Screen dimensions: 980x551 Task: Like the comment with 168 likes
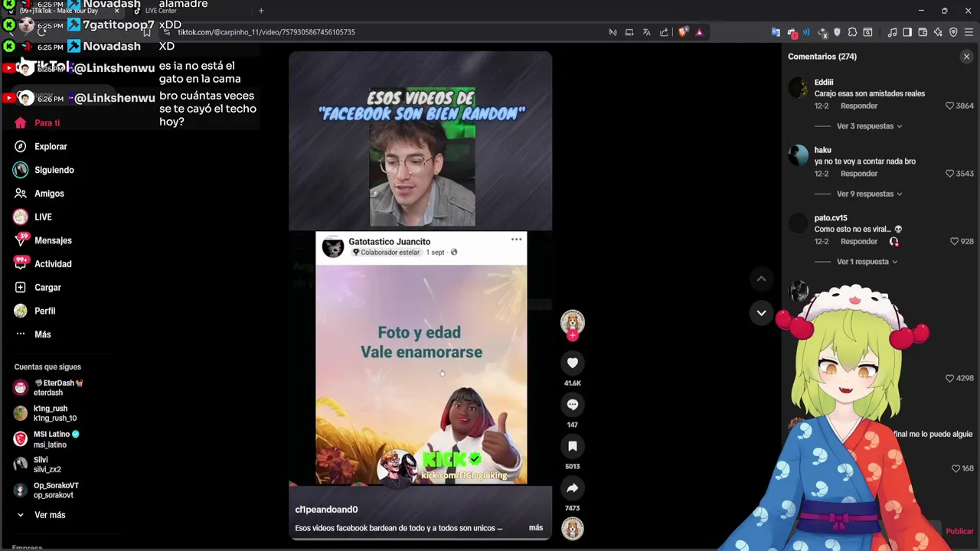(x=955, y=468)
